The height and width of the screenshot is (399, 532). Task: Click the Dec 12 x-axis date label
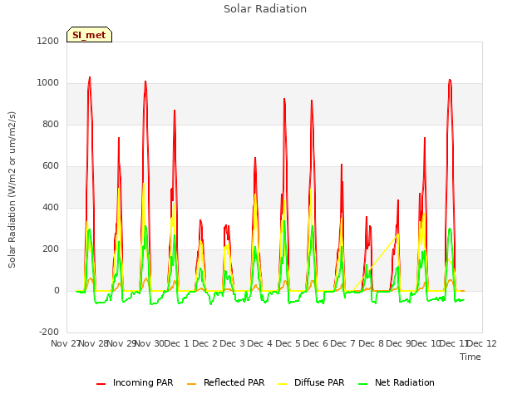coord(482,343)
